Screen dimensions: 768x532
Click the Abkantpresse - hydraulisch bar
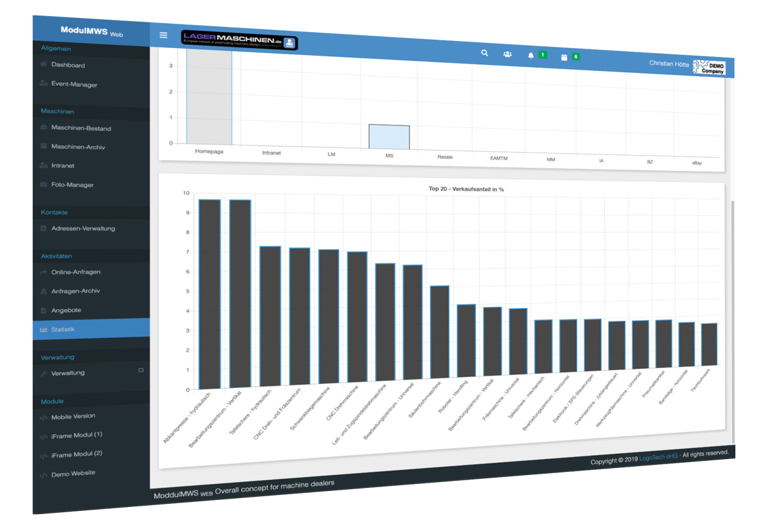coord(209,293)
